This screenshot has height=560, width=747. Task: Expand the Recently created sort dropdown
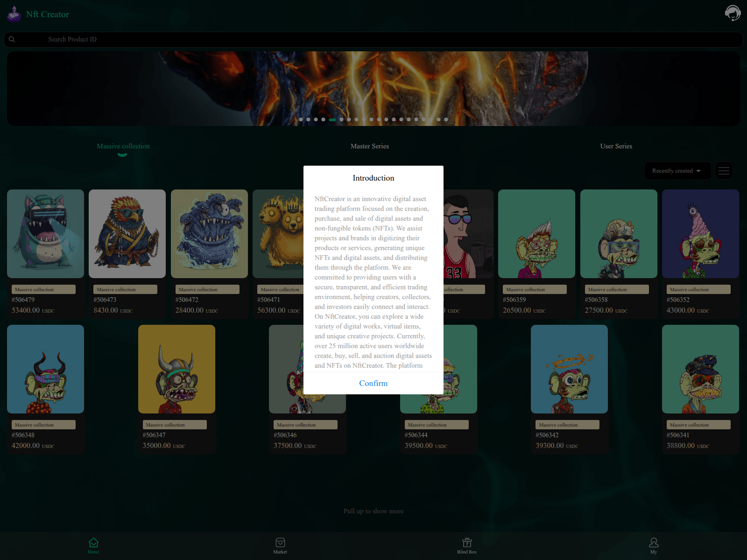(677, 171)
